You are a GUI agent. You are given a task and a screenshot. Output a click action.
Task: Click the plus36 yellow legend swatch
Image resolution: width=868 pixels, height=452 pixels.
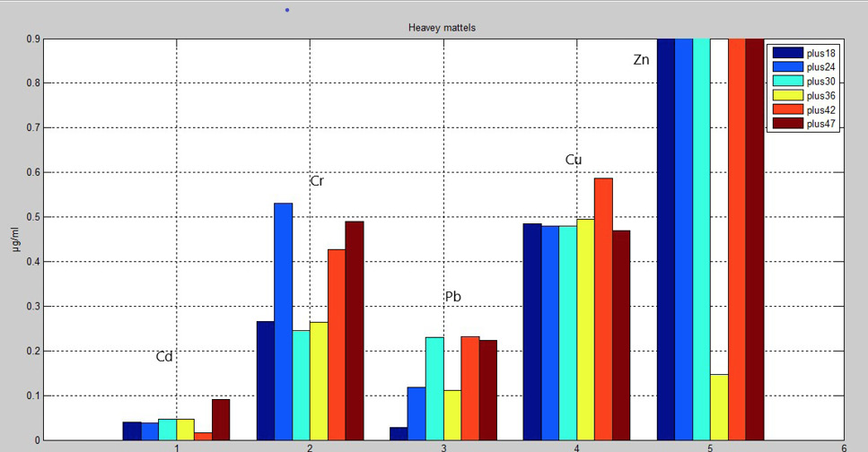[x=788, y=95]
